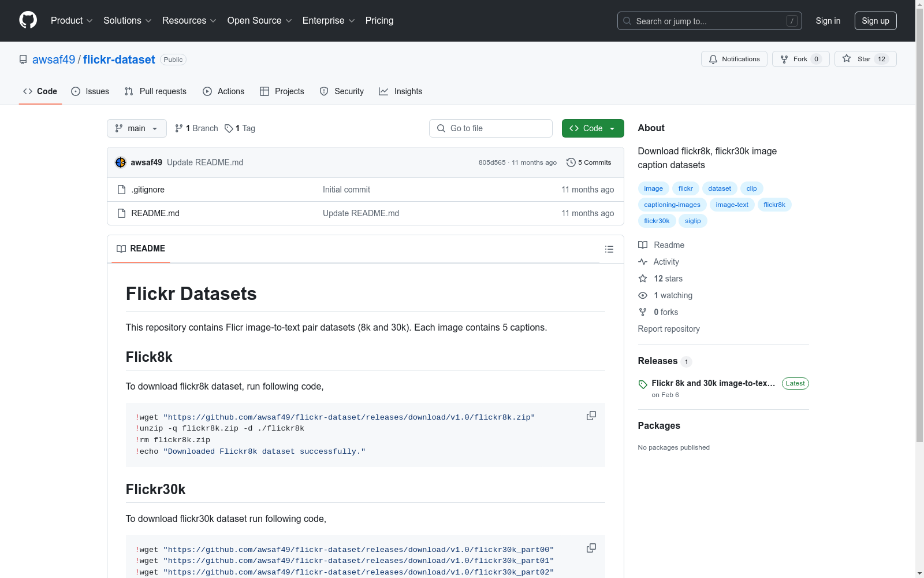Select the 'flickr30k' topic tag
Screen dimensions: 924x578
[x=657, y=221]
